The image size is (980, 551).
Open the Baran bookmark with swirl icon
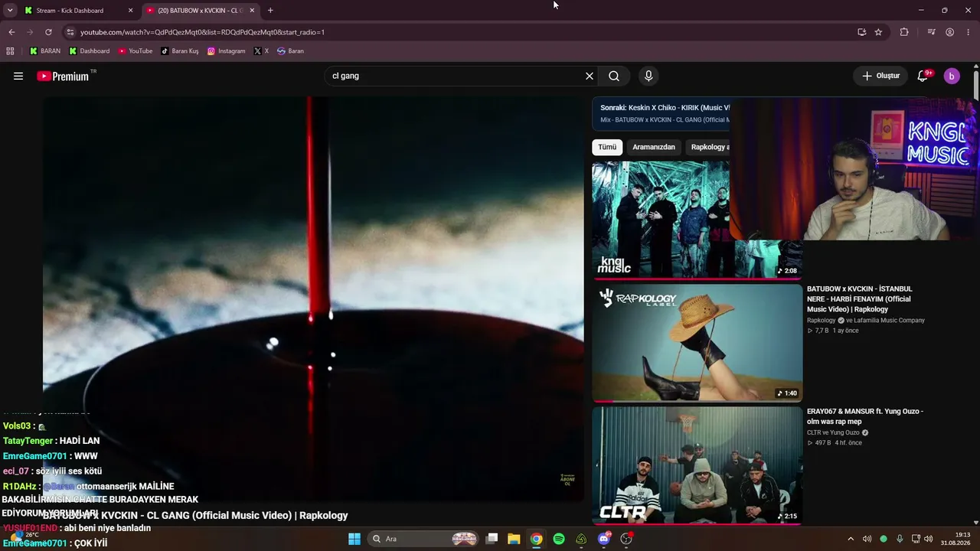point(291,51)
